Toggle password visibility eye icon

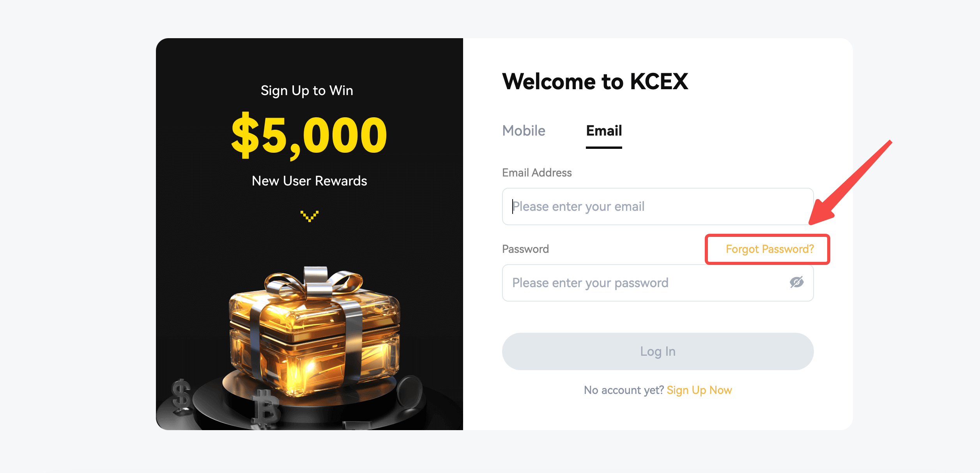point(796,282)
